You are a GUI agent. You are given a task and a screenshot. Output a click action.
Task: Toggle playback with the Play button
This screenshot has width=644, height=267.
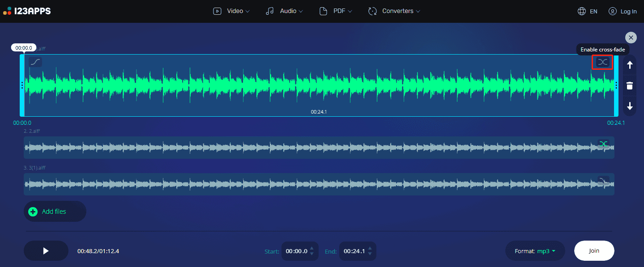pos(46,250)
